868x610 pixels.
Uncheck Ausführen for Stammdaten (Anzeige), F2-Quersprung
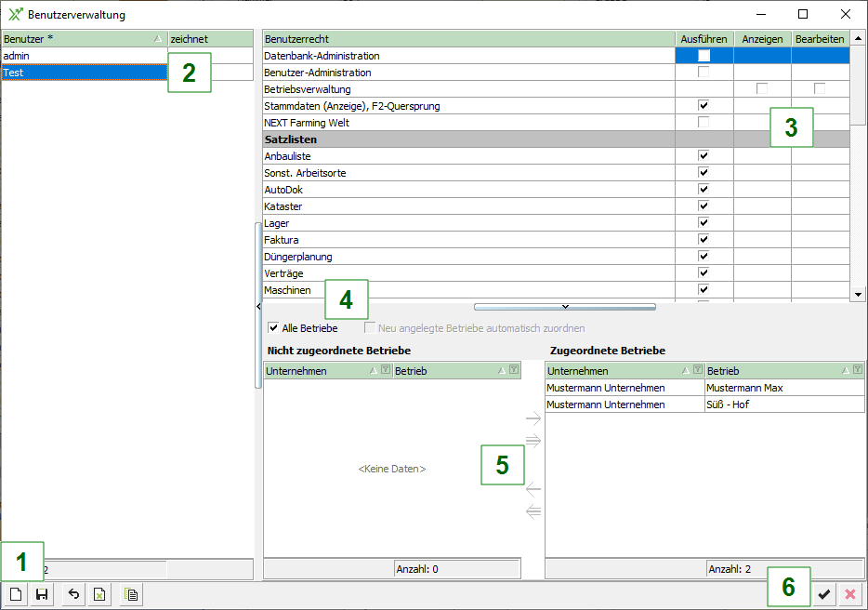point(704,106)
